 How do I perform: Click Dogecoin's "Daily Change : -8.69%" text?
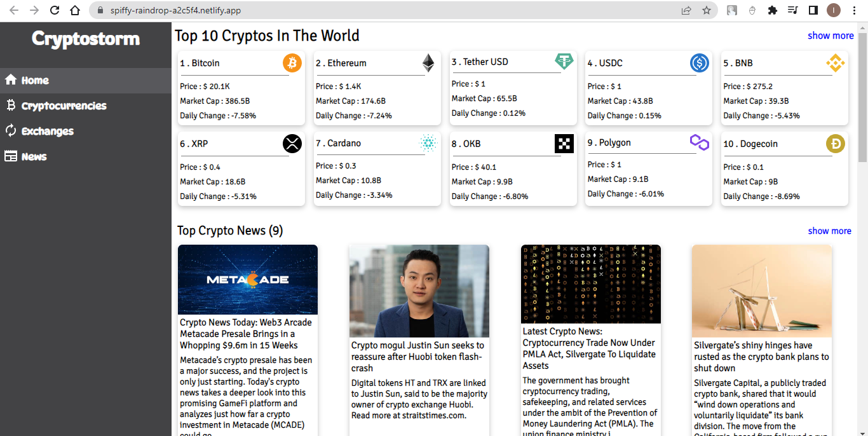coord(762,196)
